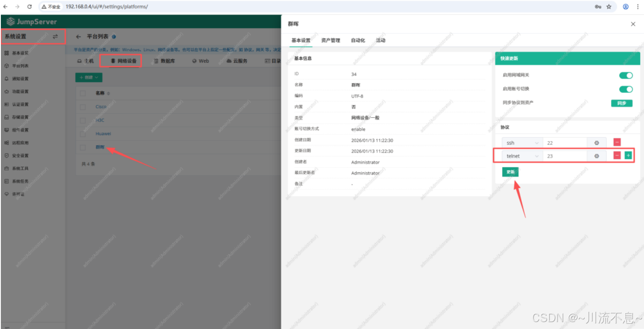Reload the page with the refresh icon
This screenshot has width=644, height=329.
tap(29, 6)
